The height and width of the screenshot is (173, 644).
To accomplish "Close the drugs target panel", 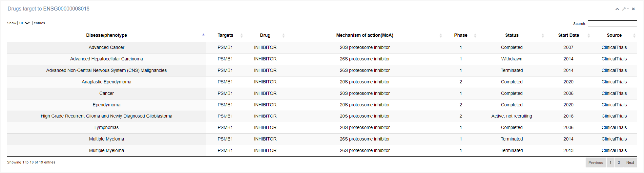I will pyautogui.click(x=633, y=9).
